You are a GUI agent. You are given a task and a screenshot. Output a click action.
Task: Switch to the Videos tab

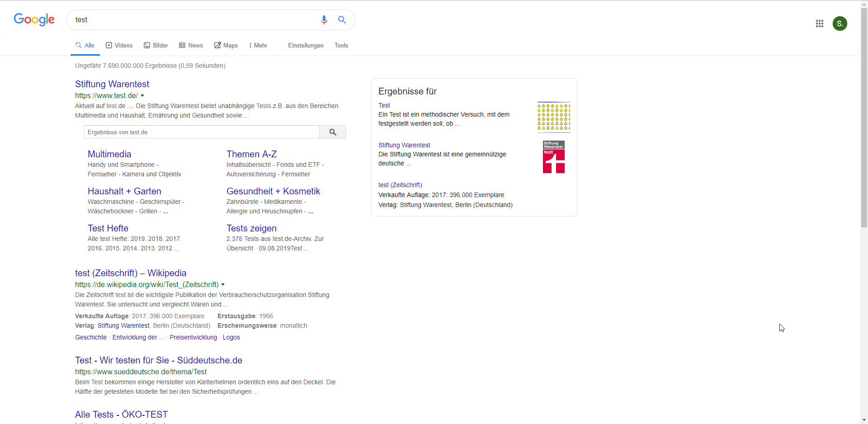119,45
